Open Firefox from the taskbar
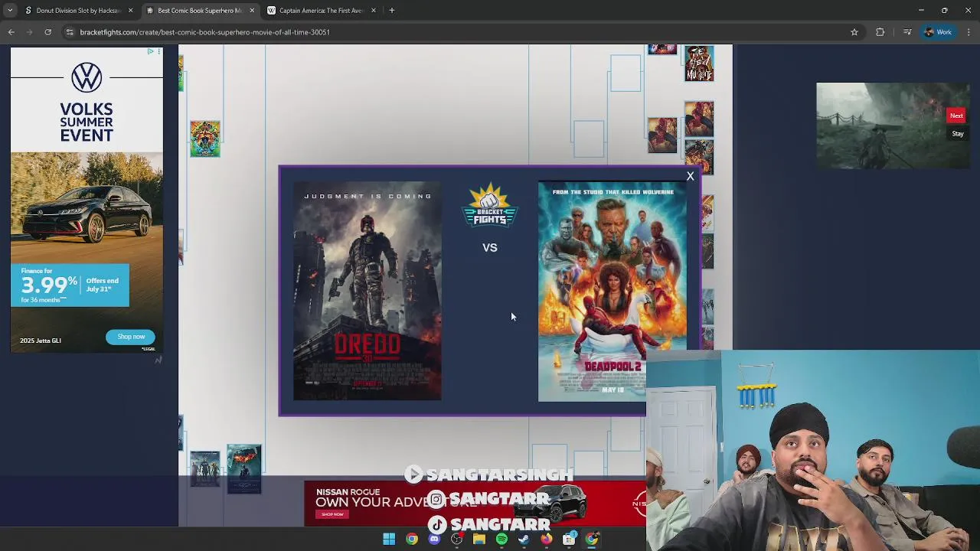The image size is (980, 551). click(x=546, y=540)
